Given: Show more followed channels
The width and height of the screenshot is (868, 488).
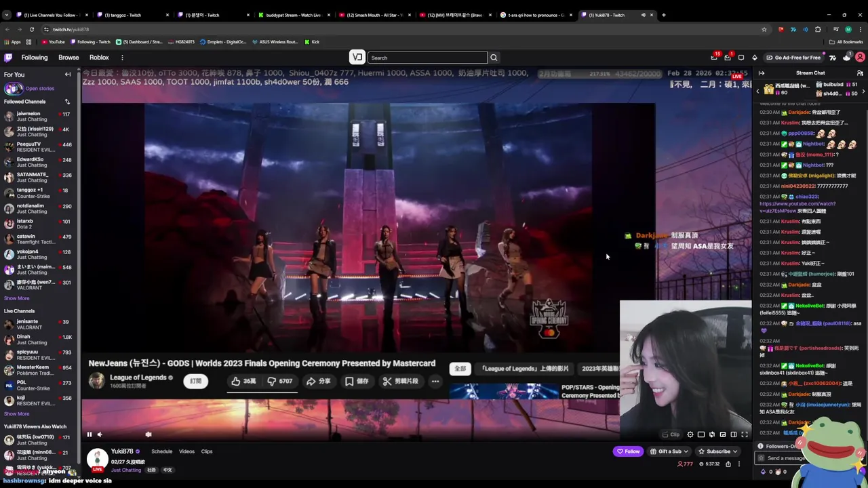Looking at the screenshot, I should 16,298.
